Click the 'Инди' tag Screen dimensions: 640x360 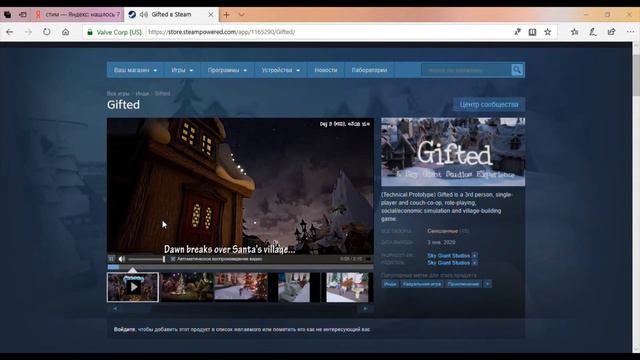390,284
